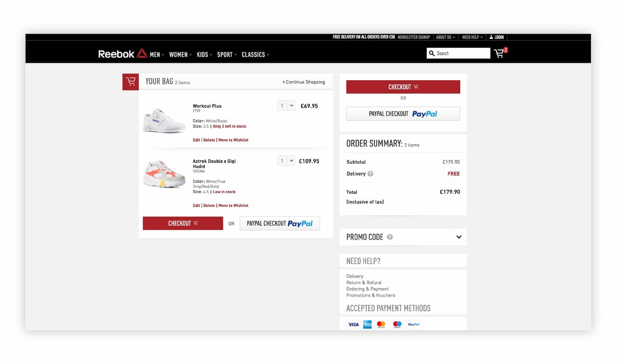Delete the Aztrek Double x Gigi Hadid item
This screenshot has width=617, height=364.
tap(209, 205)
